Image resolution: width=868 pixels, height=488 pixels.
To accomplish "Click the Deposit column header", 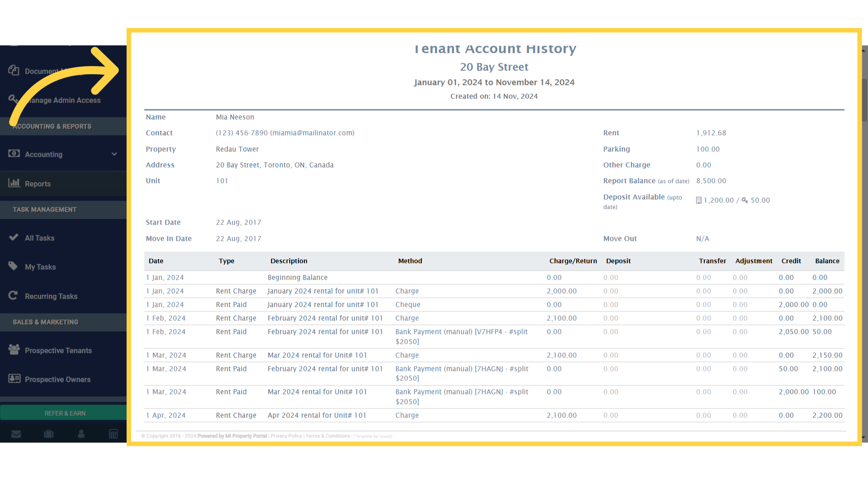I will [618, 261].
